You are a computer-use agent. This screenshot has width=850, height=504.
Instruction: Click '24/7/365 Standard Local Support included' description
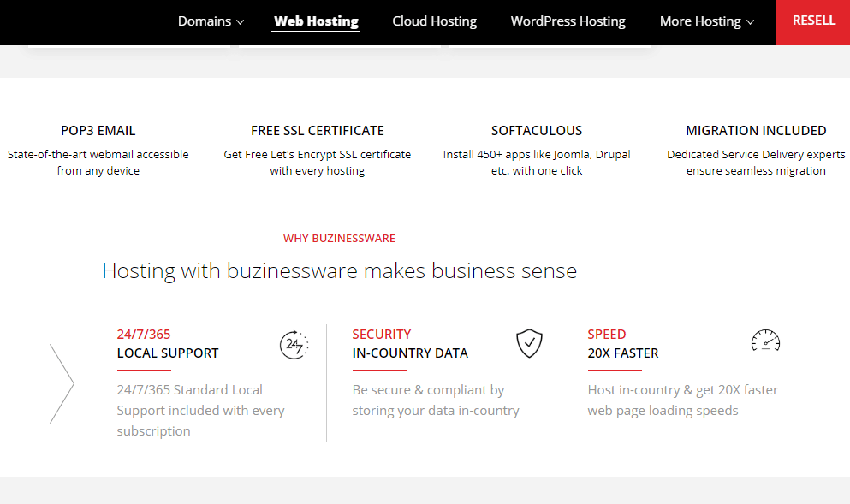200,410
